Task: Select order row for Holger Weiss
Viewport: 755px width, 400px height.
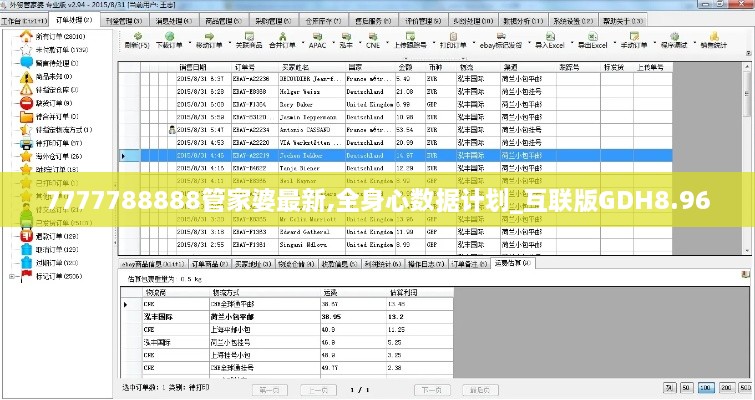Action: (x=395, y=91)
